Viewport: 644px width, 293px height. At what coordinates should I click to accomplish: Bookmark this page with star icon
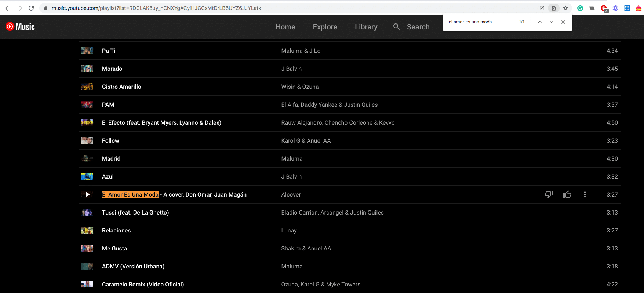[x=565, y=8]
